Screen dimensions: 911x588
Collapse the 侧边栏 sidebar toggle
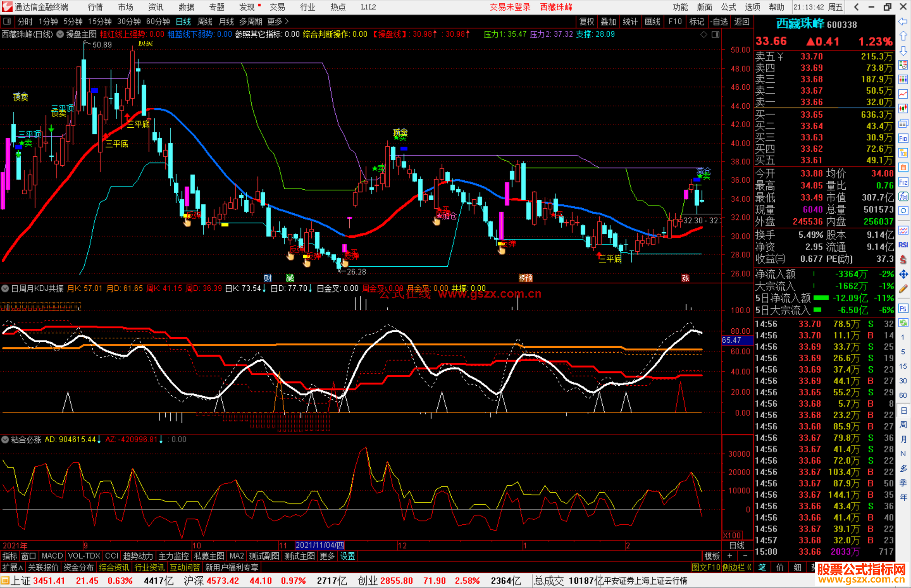[737, 568]
